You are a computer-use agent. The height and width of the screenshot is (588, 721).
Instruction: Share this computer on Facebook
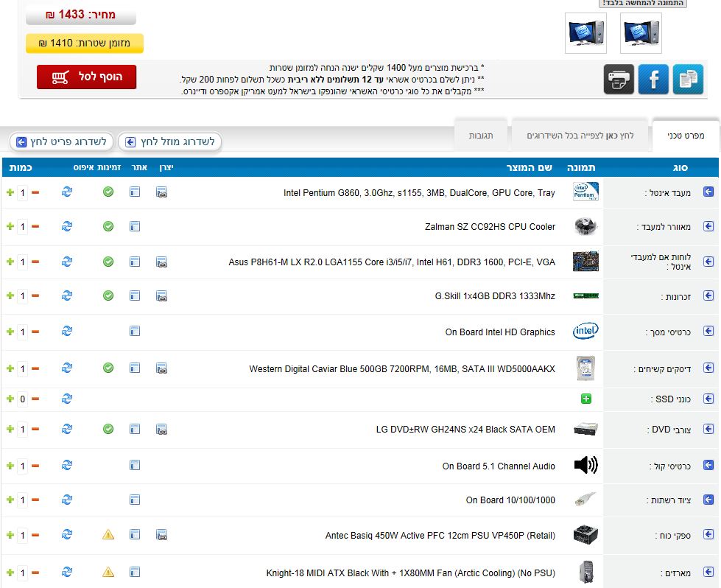click(653, 79)
